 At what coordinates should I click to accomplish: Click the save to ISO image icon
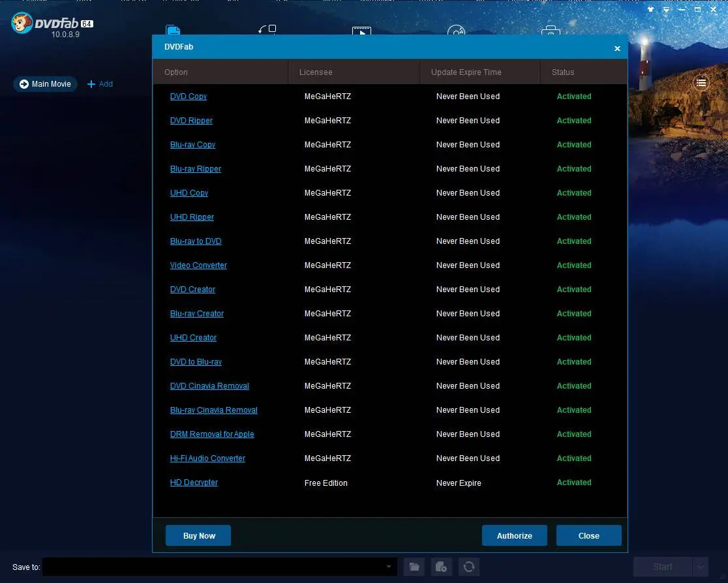[441, 567]
